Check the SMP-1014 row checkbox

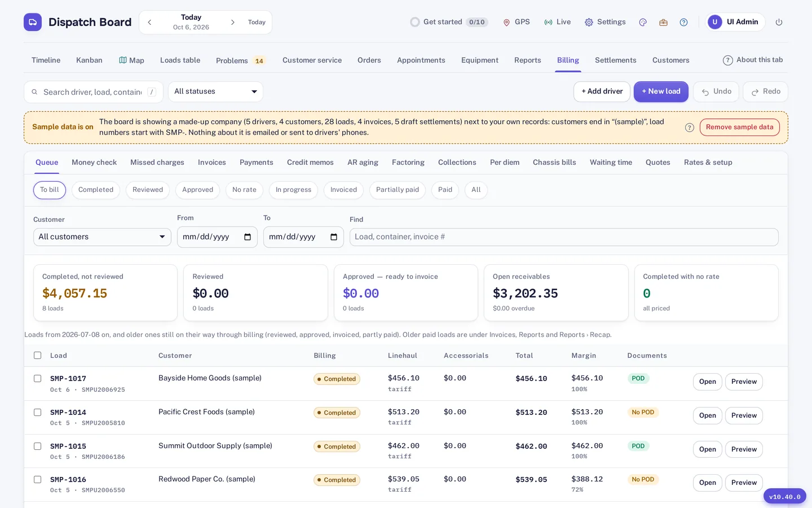38,413
